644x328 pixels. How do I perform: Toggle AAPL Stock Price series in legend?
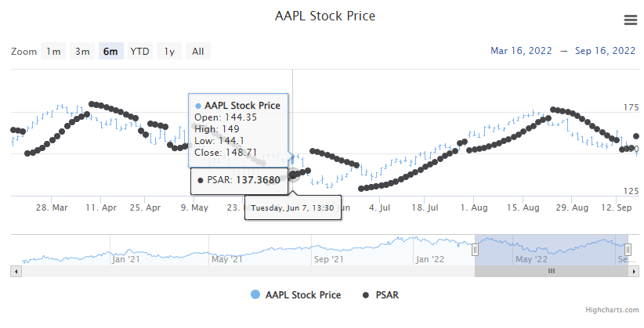(x=302, y=295)
